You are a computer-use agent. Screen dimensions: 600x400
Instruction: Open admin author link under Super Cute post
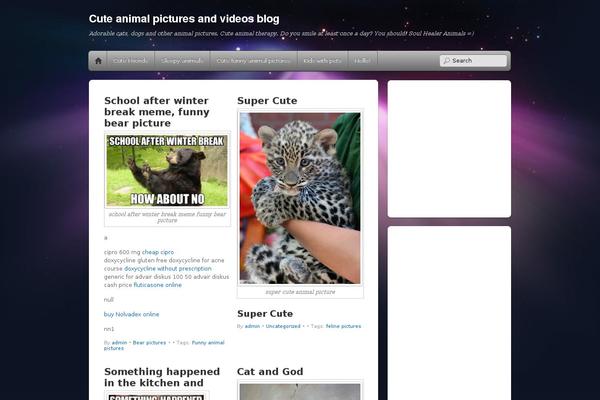pos(252,326)
